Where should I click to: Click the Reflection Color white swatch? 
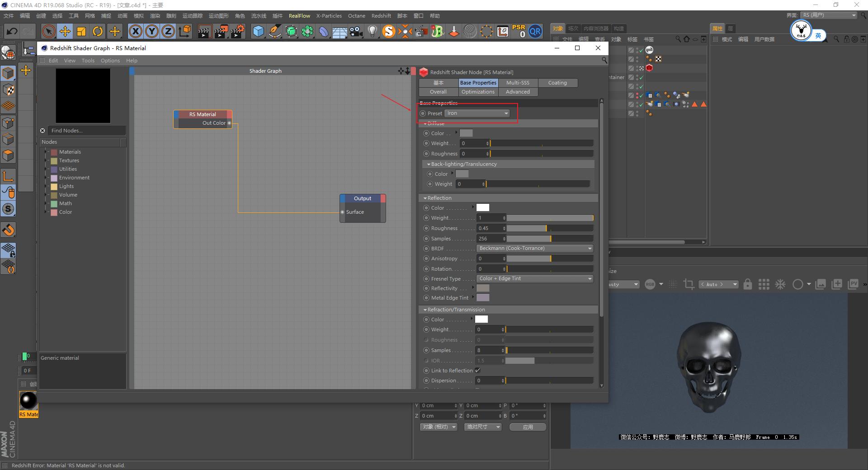(482, 207)
